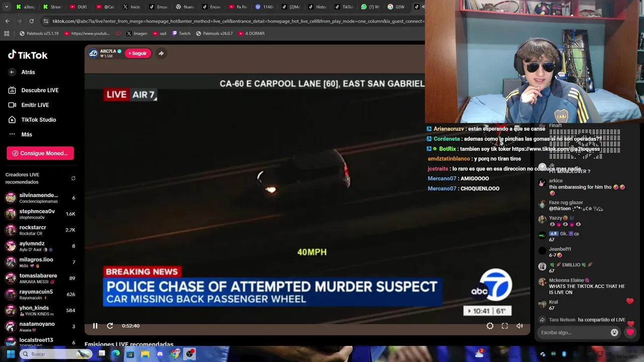Screen dimensions: 644x362
Task: Open Paletools v25.1.19 bookmark
Action: click(x=39, y=34)
